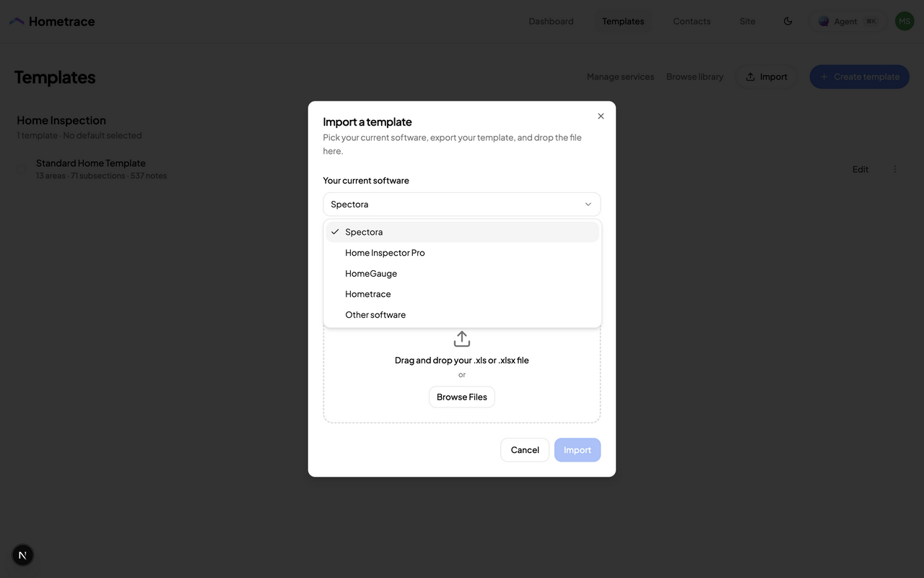Click the "1 template · No default selected" text
The width and height of the screenshot is (924, 578).
coord(79,136)
